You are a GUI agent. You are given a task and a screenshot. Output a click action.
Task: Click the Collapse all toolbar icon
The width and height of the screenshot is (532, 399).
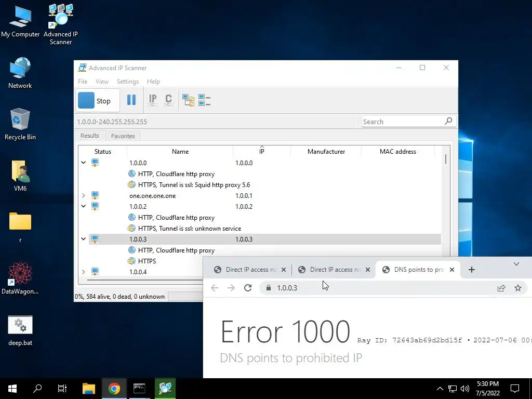[204, 100]
